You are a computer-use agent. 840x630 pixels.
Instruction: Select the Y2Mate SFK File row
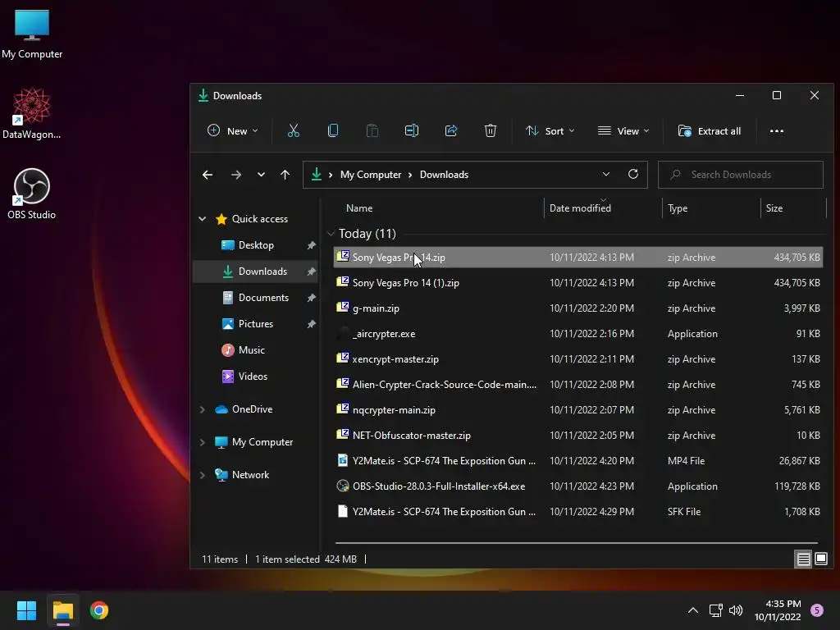pyautogui.click(x=578, y=512)
